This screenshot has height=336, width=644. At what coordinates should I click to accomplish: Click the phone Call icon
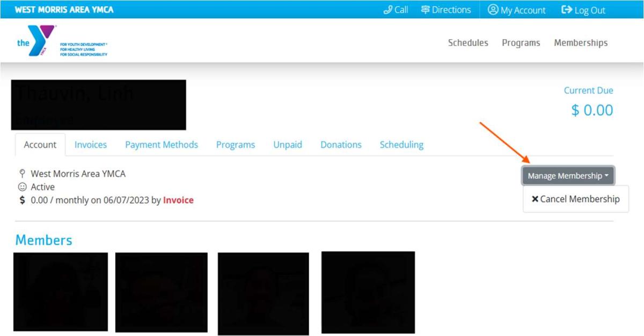tap(387, 10)
